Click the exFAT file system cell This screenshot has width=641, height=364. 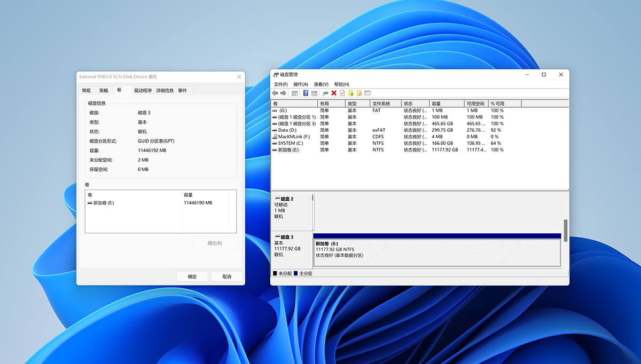[x=379, y=130]
